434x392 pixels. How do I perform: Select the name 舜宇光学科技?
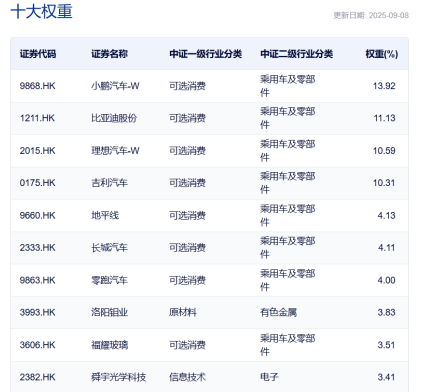tap(119, 377)
